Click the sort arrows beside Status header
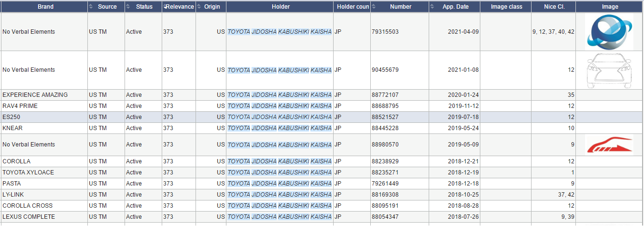The width and height of the screenshot is (644, 226). coord(128,7)
